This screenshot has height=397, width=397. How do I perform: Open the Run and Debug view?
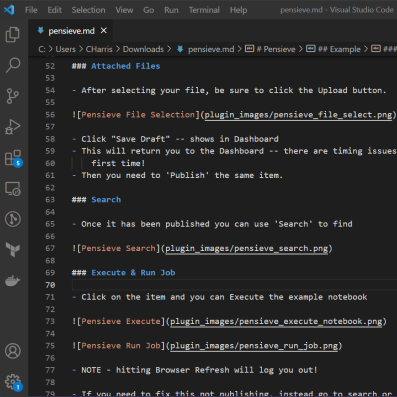point(13,127)
